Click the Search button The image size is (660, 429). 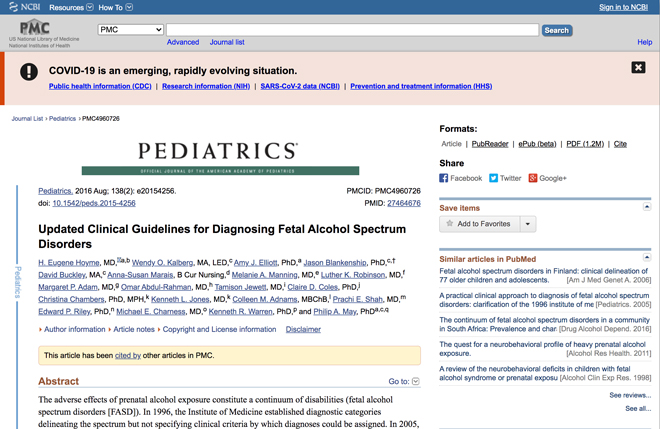coord(556,30)
